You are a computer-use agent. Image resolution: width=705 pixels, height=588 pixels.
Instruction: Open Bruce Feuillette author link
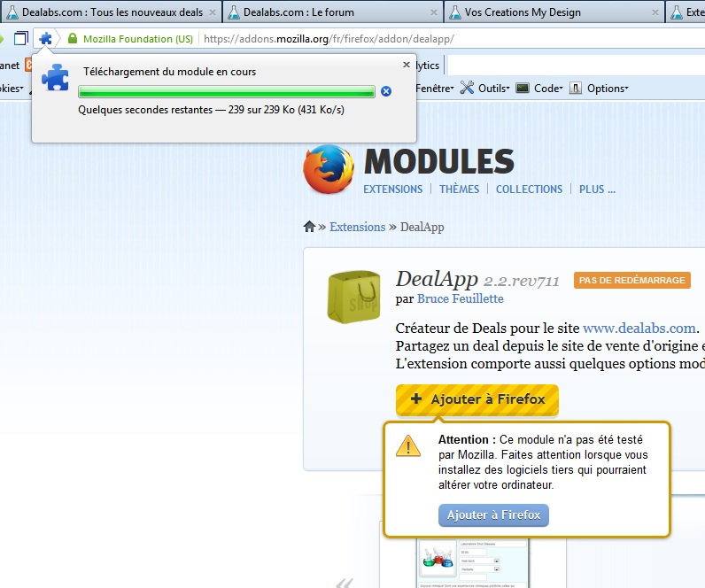(461, 299)
